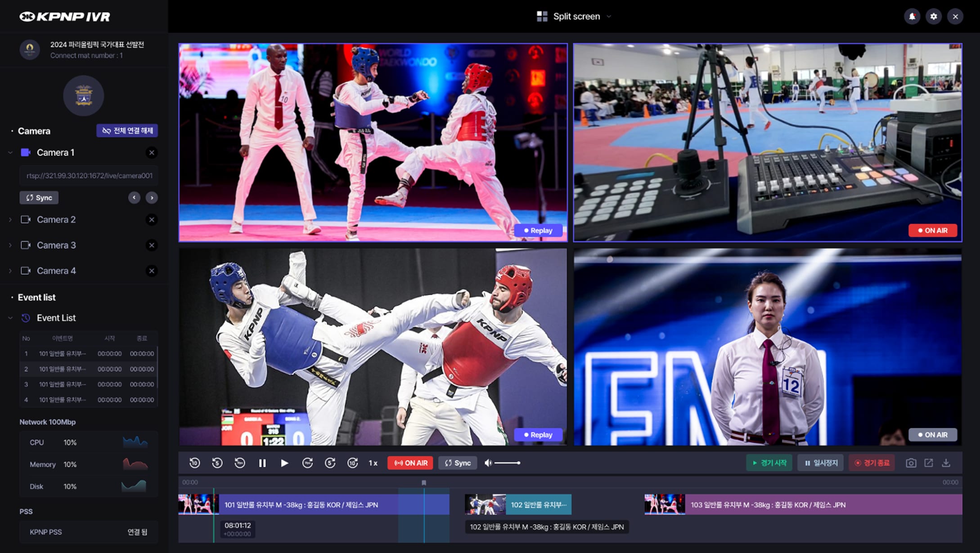Toggle gray ON AIR badge on referee video
This screenshot has width=980, height=553.
(933, 435)
